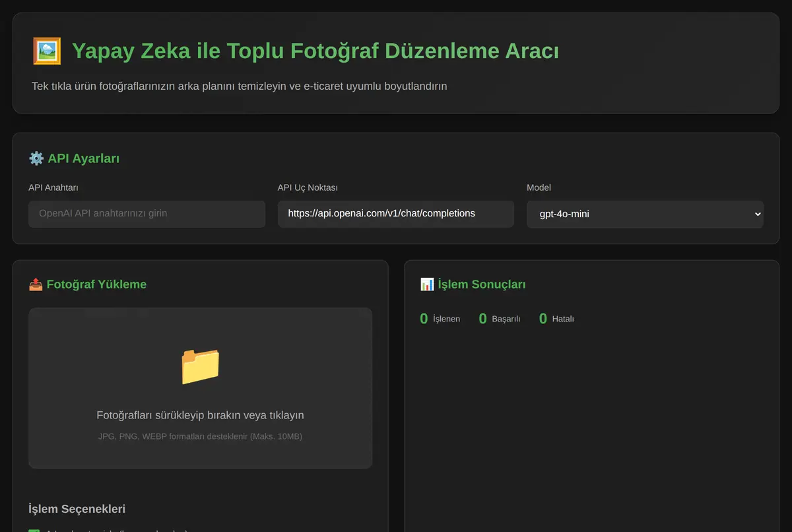Screen dimensions: 792x532
Task: Click the "İşlem Sonuçları" section heading
Action: coord(482,284)
